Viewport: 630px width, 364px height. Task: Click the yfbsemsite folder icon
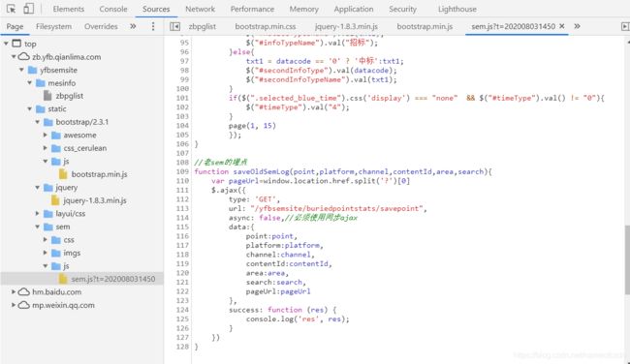tap(32, 71)
